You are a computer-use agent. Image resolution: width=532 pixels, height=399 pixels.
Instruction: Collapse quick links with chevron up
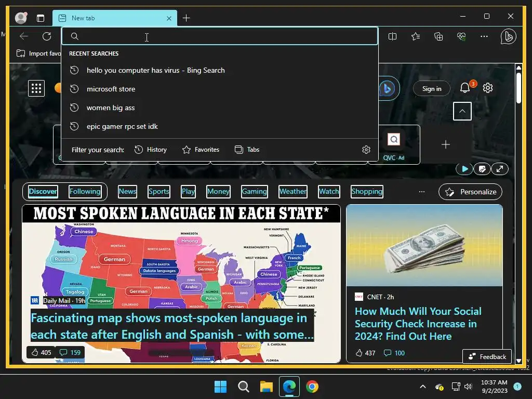pyautogui.click(x=462, y=111)
